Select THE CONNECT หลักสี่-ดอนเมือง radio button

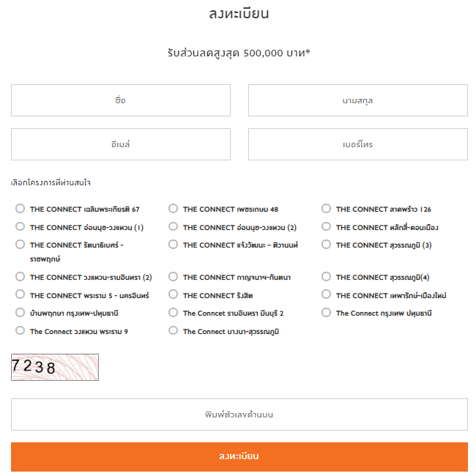pyautogui.click(x=327, y=227)
